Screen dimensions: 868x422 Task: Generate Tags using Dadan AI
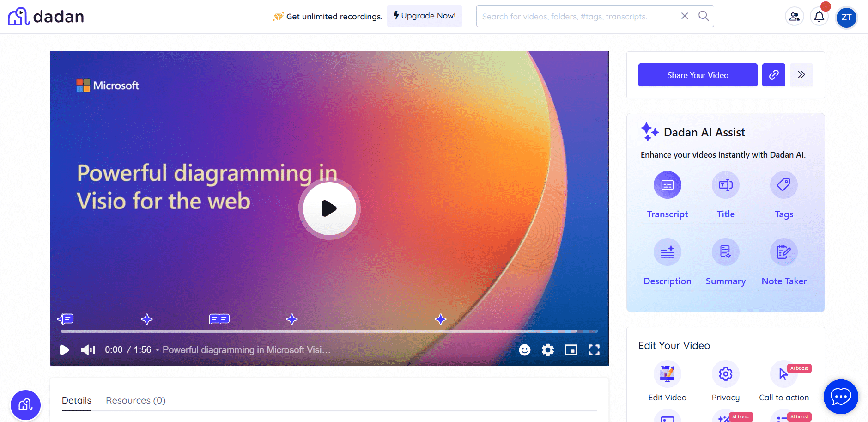tap(783, 184)
